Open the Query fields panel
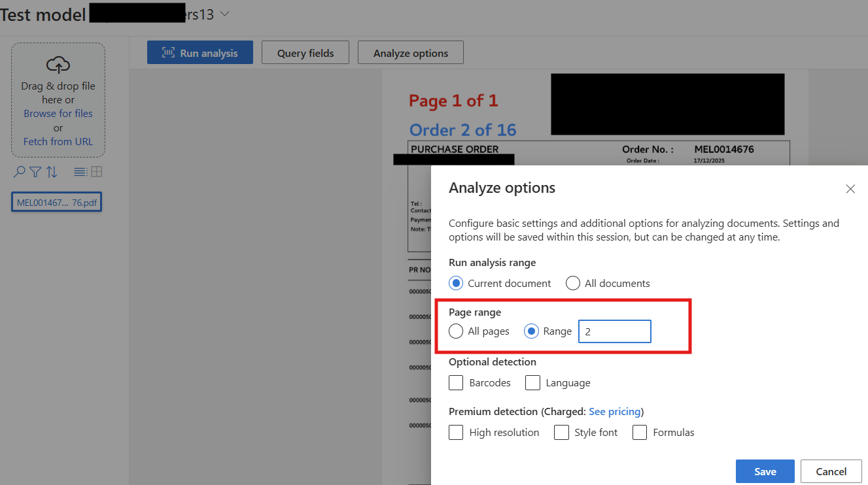 pos(305,52)
